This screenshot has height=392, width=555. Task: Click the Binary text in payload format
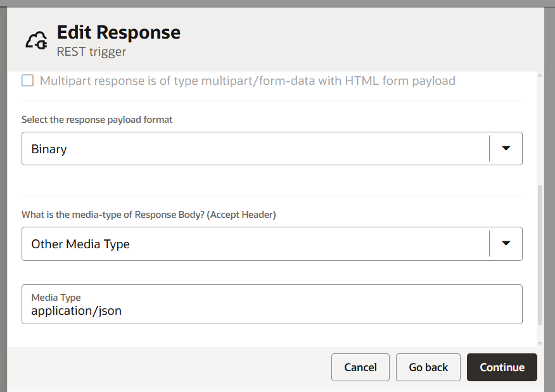coord(49,149)
